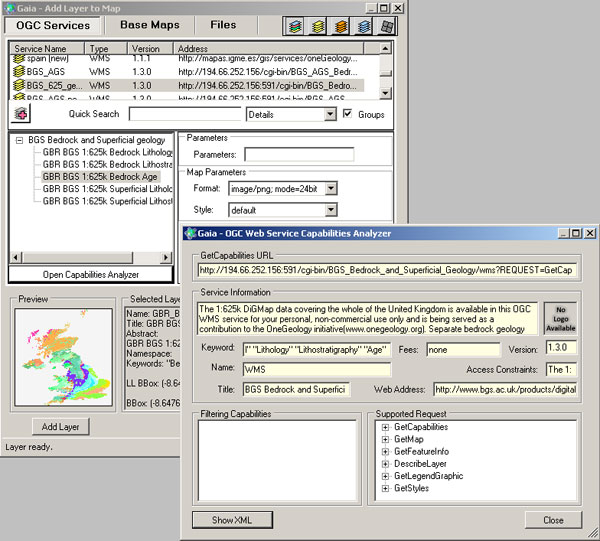The height and width of the screenshot is (541, 600).
Task: Click the services list scroll up arrow
Action: pos(385,48)
